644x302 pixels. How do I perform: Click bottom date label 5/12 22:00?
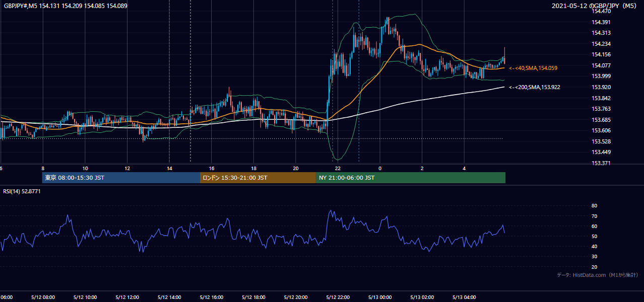[x=338, y=297]
